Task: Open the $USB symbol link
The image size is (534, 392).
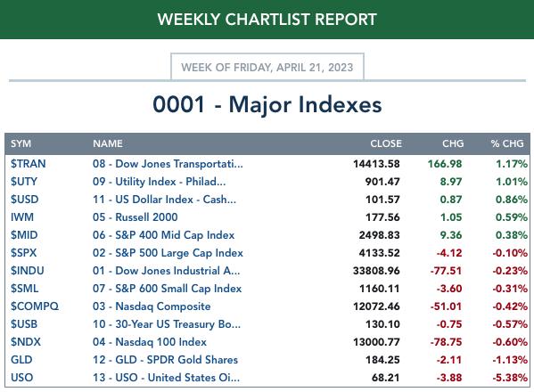Action: pyautogui.click(x=24, y=324)
